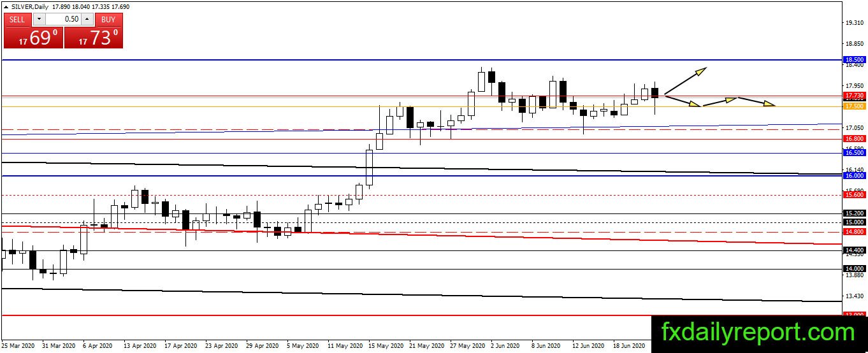Click the SELL button
Viewport: 868px width, 353px height.
tap(17, 20)
